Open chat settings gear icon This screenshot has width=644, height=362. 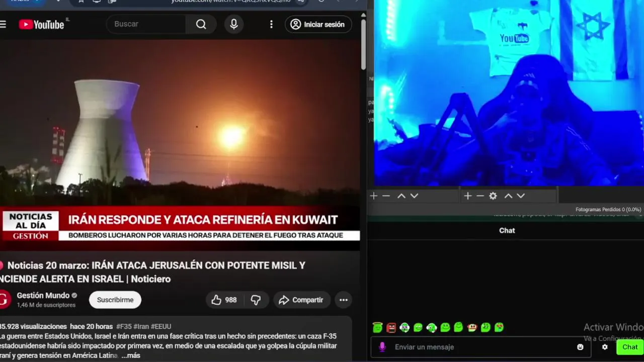605,347
